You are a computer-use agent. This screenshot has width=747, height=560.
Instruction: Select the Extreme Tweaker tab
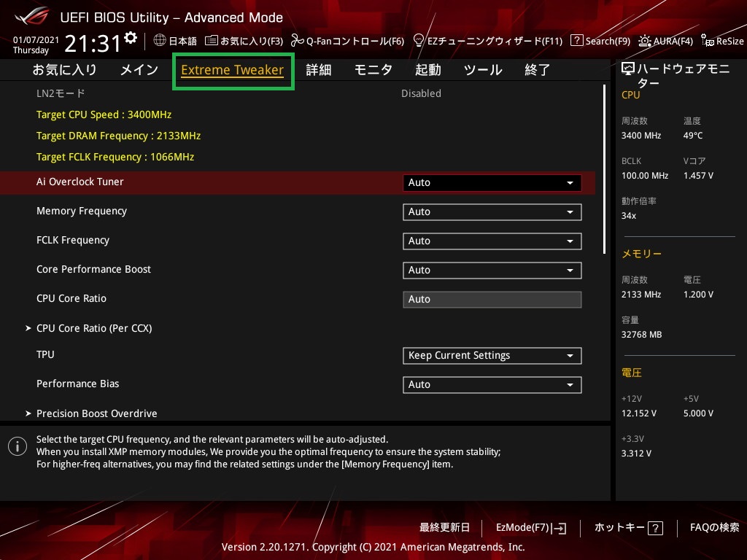[x=233, y=70]
